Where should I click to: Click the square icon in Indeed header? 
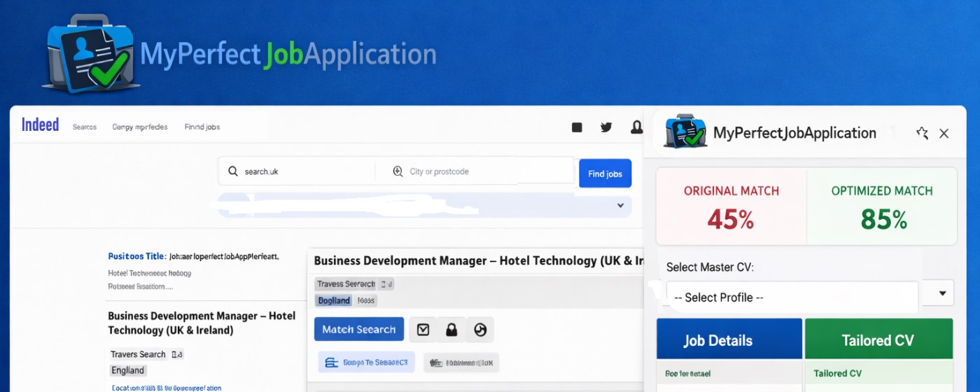[577, 127]
